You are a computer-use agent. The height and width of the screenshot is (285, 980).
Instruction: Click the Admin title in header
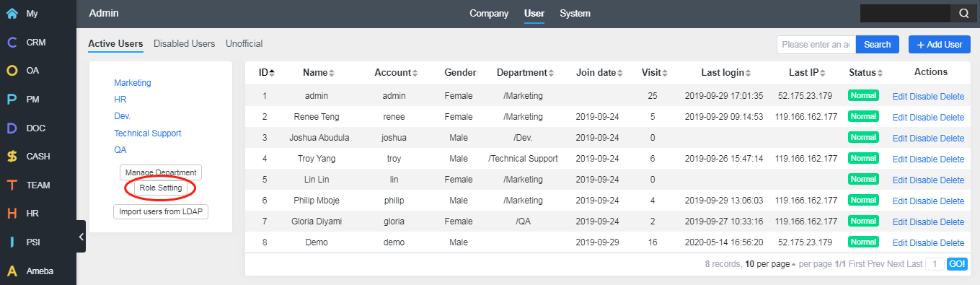pyautogui.click(x=104, y=13)
